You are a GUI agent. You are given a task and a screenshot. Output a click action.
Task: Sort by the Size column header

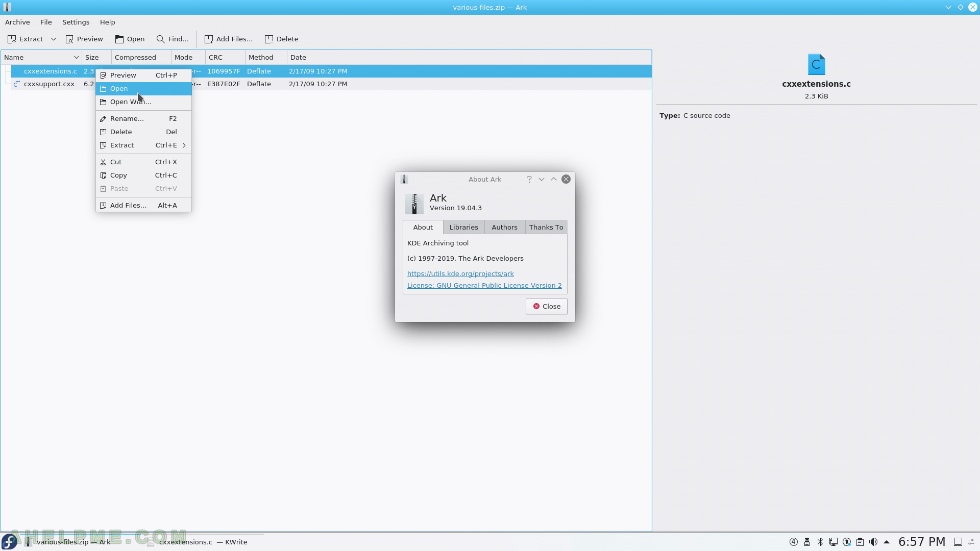tap(96, 58)
